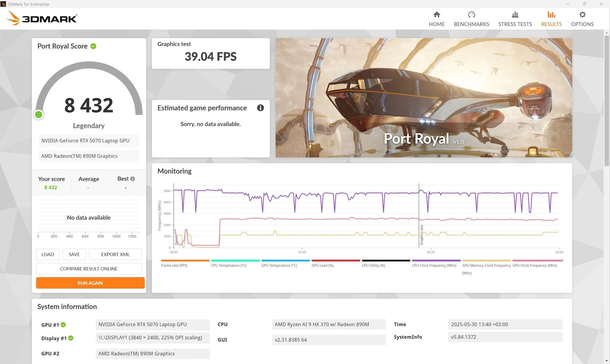
Task: Click info icon next to Best
Action: pyautogui.click(x=132, y=179)
